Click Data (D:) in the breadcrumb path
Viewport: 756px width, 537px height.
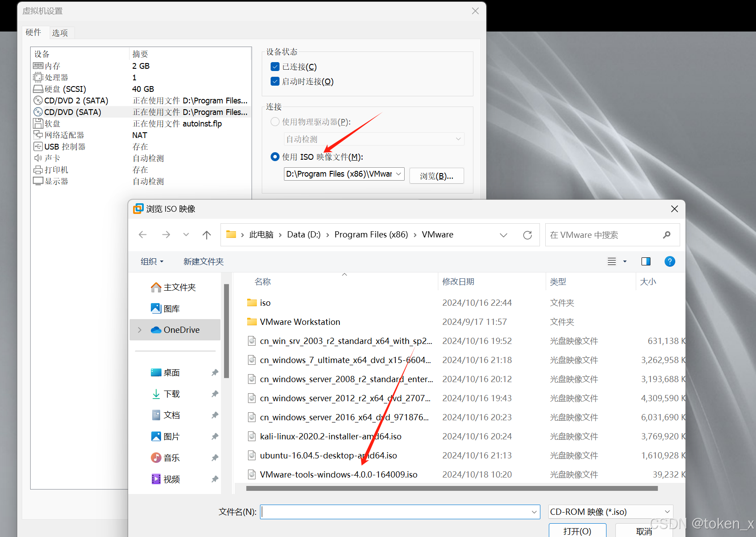[x=304, y=235]
